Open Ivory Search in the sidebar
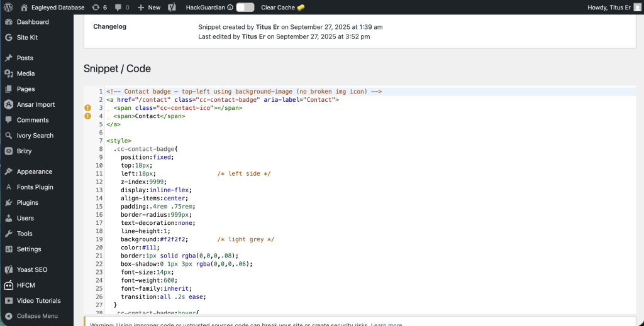644x326 pixels. (x=35, y=136)
